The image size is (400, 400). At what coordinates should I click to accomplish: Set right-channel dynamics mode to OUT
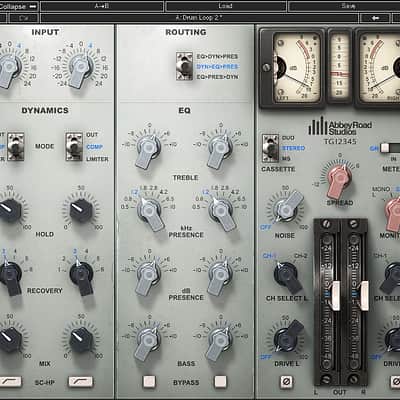[x=92, y=135]
